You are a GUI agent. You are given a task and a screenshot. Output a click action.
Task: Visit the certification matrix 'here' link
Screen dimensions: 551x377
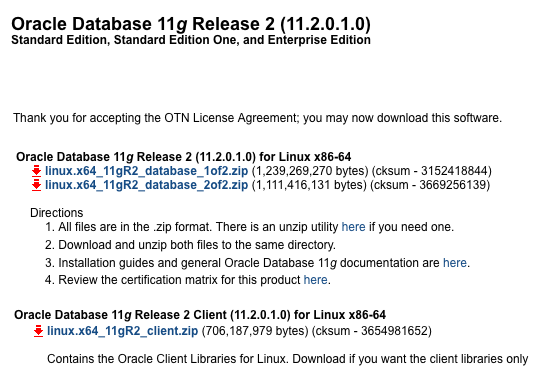316,280
